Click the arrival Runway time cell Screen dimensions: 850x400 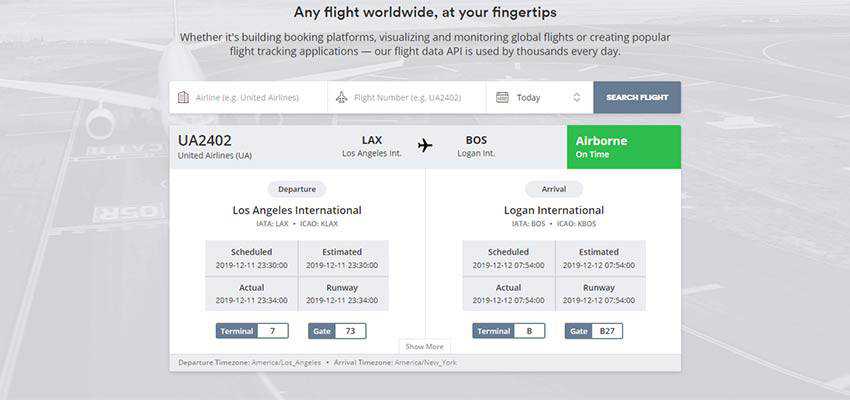[x=599, y=293]
